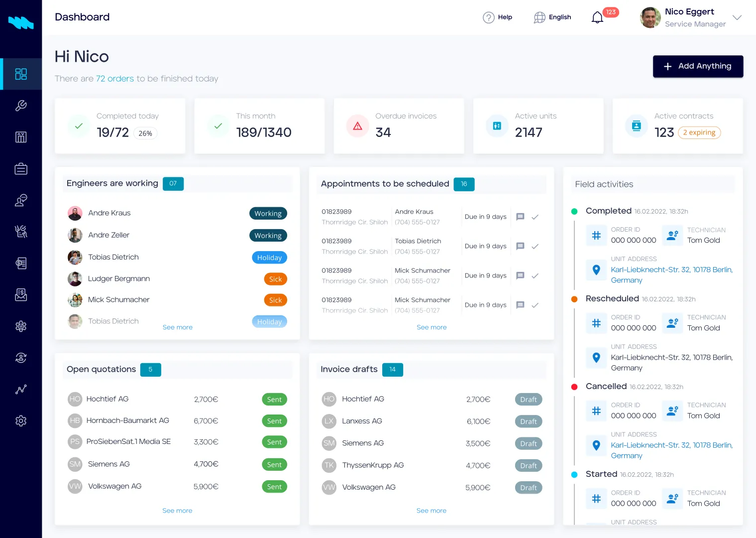Open the 72 orders link

tap(115, 79)
